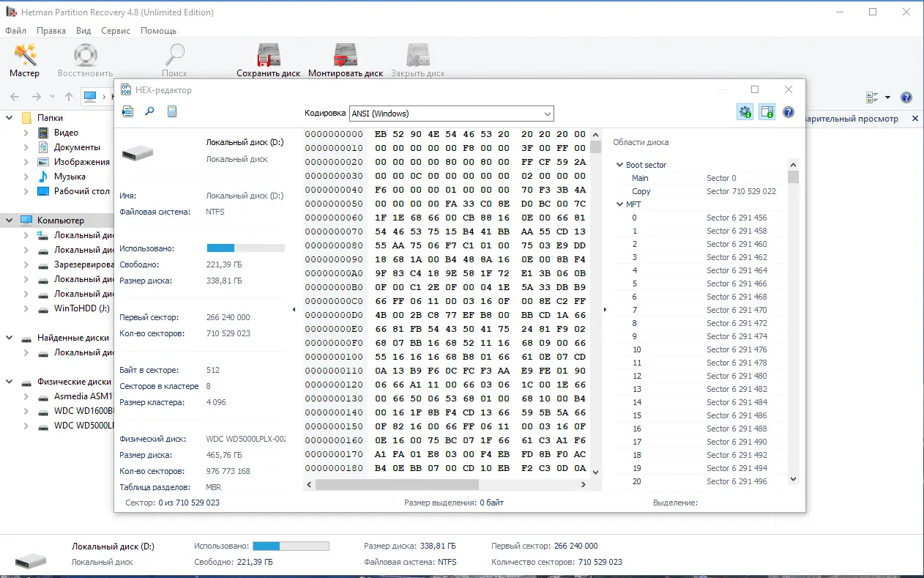
Task: Click the computer icon in the address bar
Action: pos(90,97)
